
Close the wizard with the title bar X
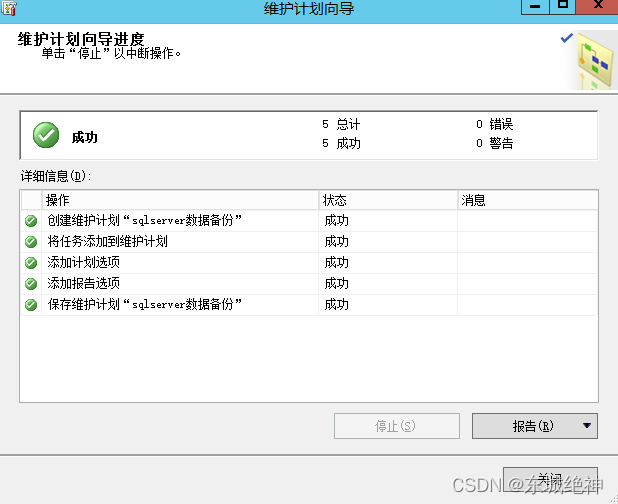(x=597, y=7)
